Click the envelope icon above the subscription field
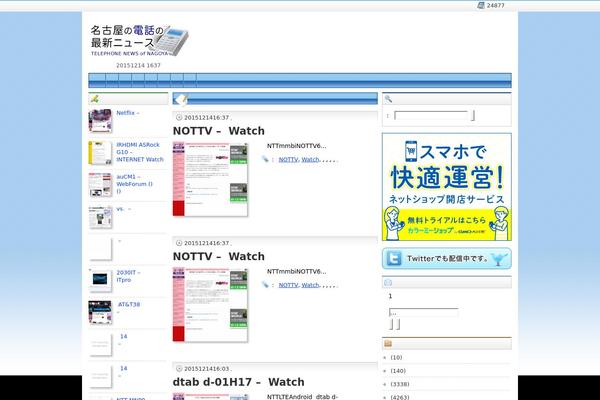 (388, 282)
